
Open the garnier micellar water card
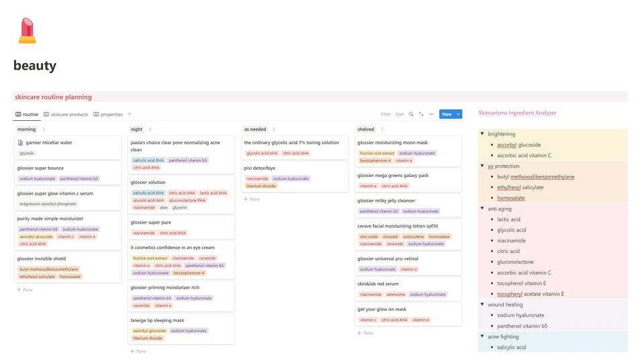point(68,148)
